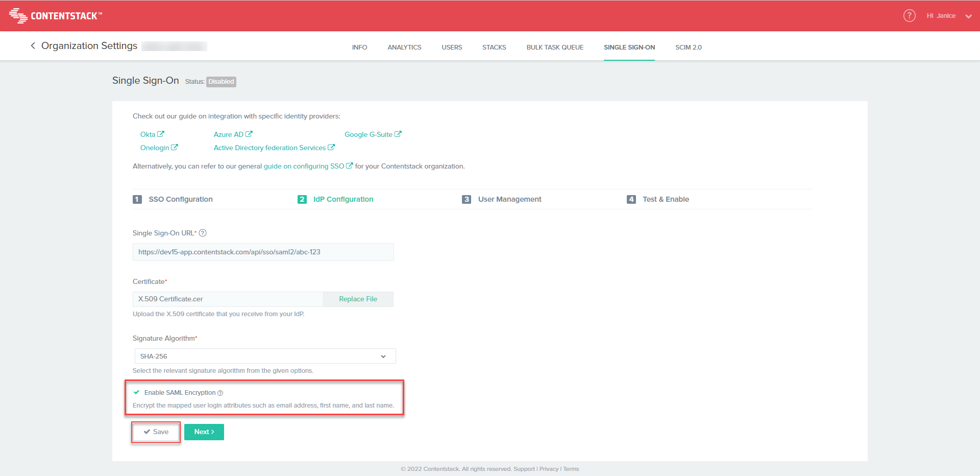Click Replace File for the certificate
The height and width of the screenshot is (476, 980).
coord(358,299)
